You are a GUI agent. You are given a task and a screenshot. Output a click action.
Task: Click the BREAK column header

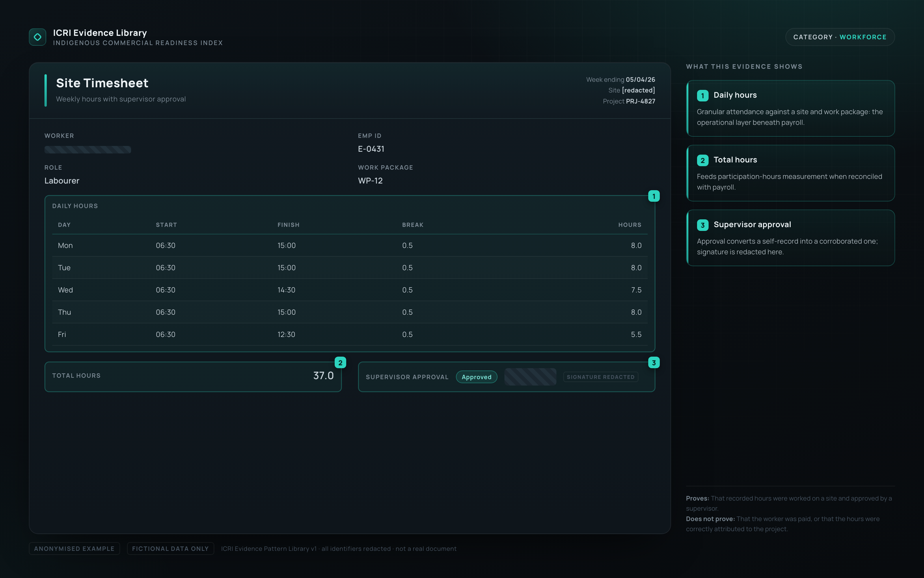coord(413,225)
